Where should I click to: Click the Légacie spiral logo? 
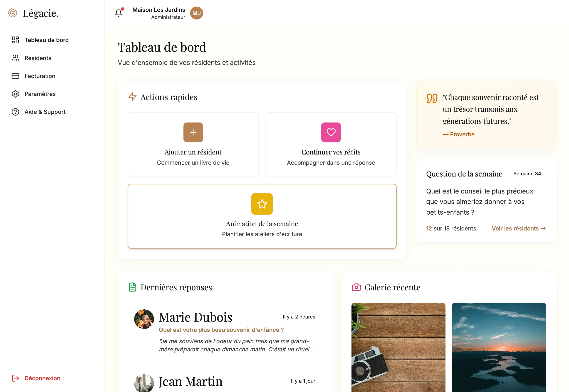[13, 13]
